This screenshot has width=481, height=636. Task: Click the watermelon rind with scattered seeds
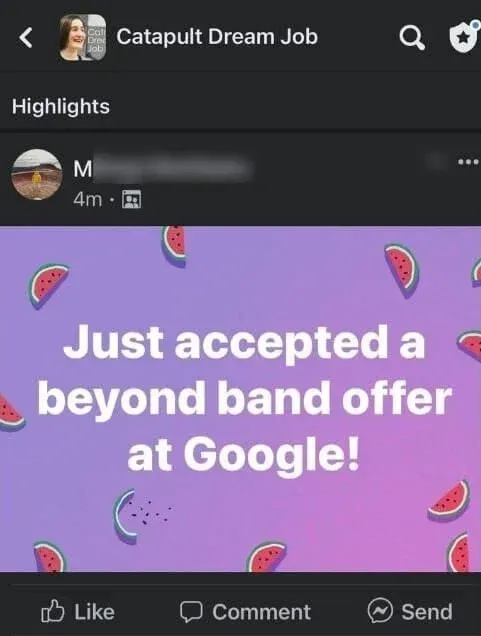[x=140, y=515]
